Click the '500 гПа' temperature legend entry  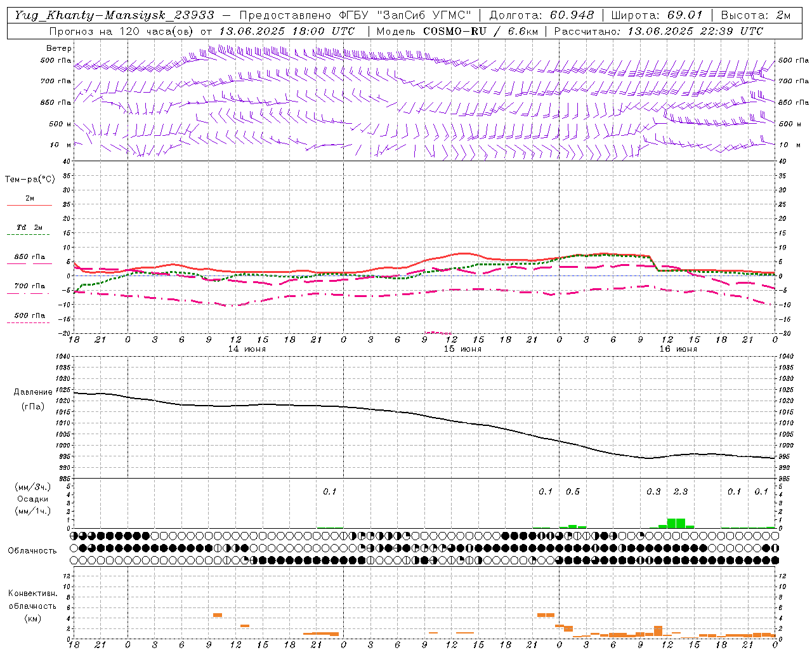pyautogui.click(x=29, y=315)
